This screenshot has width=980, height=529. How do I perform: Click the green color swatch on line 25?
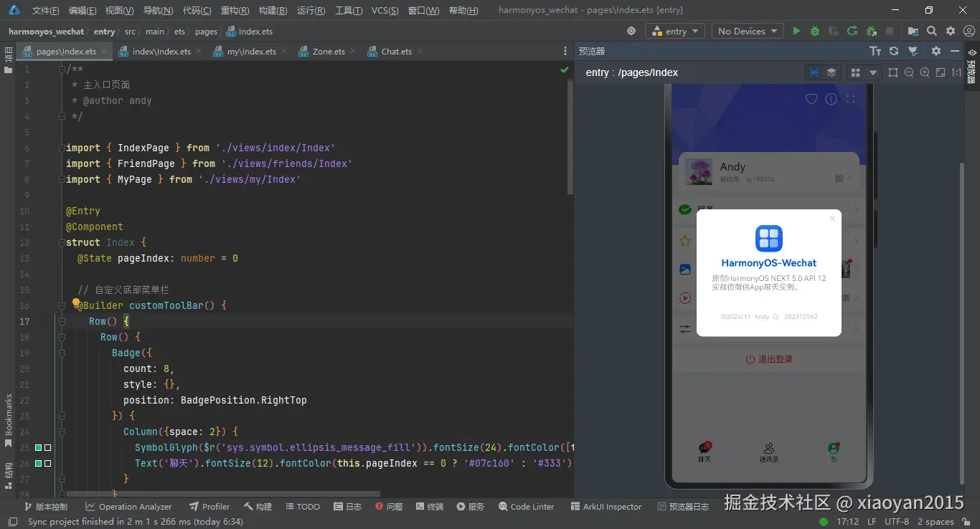pyautogui.click(x=39, y=448)
